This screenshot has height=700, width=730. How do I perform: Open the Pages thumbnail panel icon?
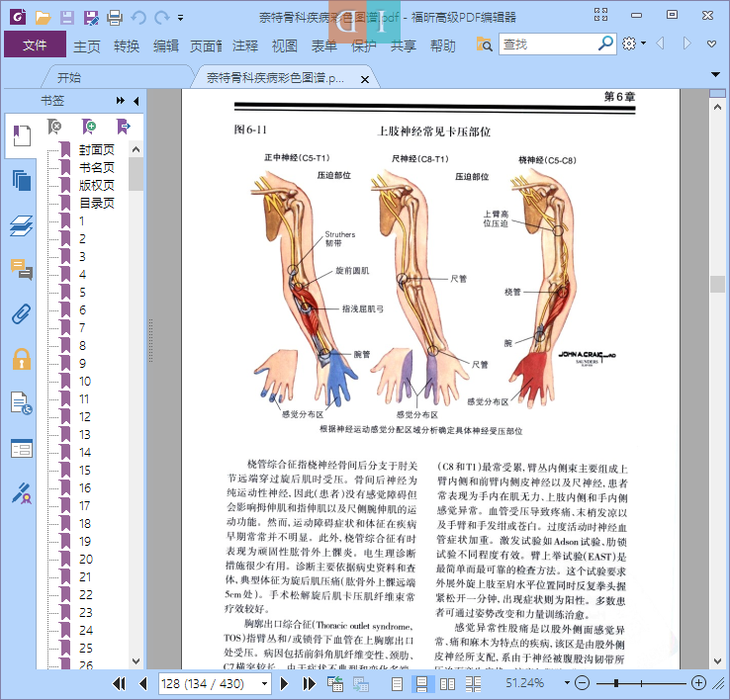(22, 181)
